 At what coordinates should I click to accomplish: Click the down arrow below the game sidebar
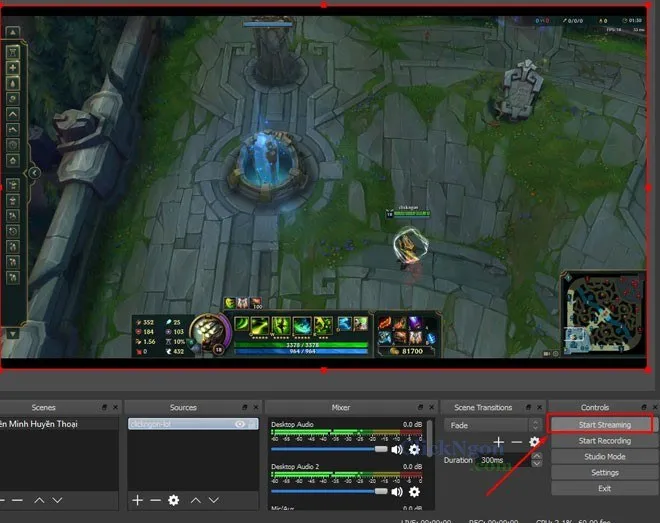13,334
